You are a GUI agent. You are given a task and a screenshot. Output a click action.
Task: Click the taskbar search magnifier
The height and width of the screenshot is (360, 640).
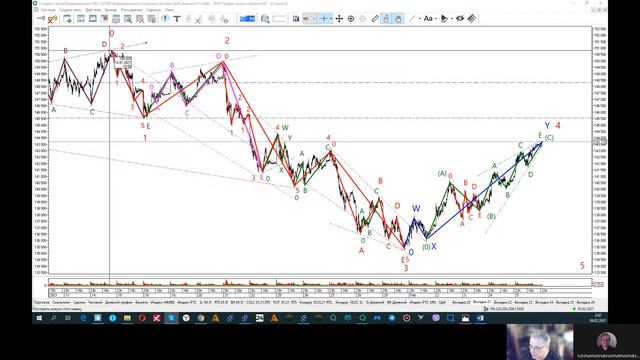[53, 318]
